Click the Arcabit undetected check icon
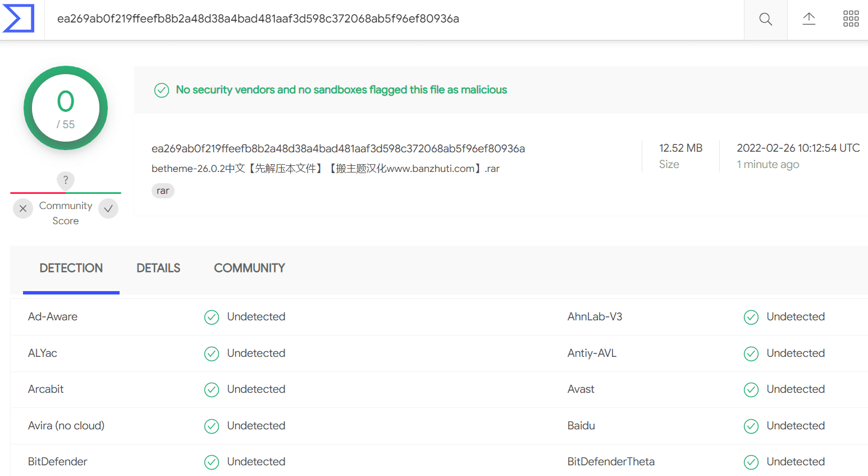Viewport: 868px width, 476px height. pos(212,390)
